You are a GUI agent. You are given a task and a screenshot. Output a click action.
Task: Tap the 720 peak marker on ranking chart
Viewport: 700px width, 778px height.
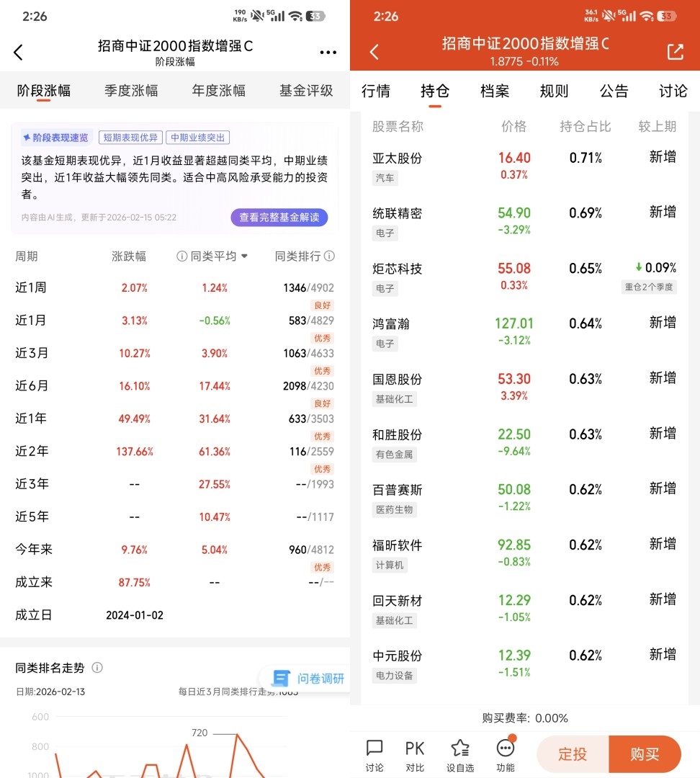click(199, 733)
